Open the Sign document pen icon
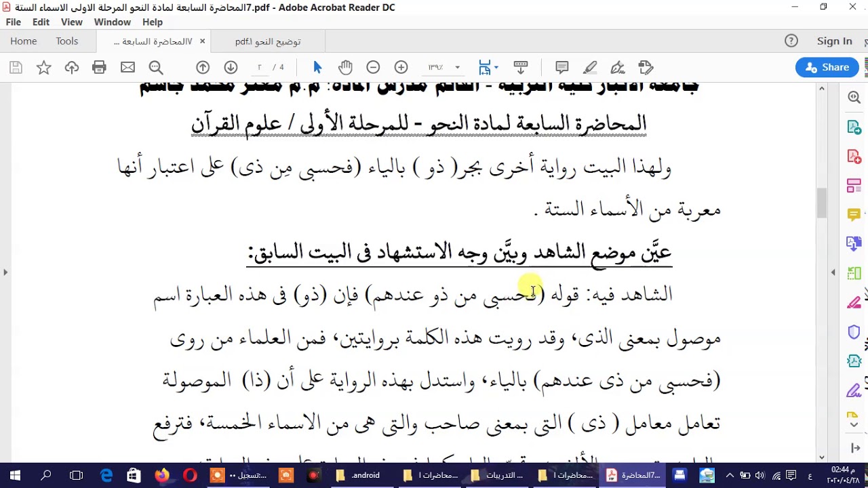Image resolution: width=868 pixels, height=488 pixels. tap(618, 67)
